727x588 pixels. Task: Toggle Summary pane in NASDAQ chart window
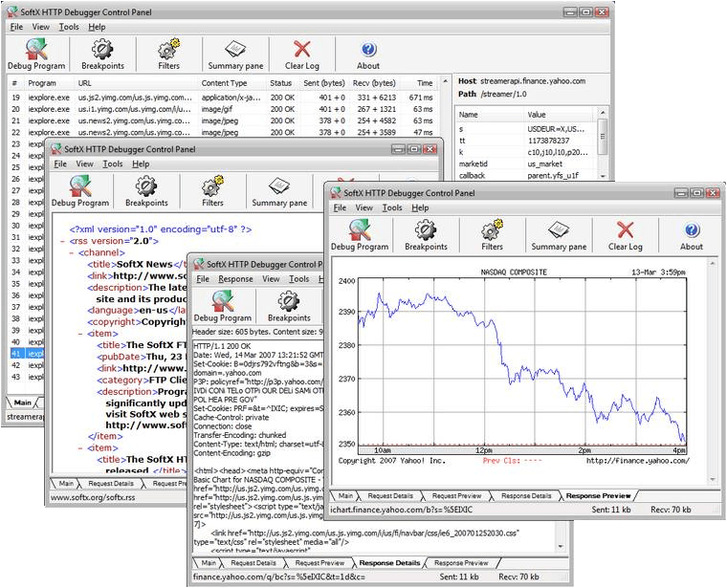(559, 235)
